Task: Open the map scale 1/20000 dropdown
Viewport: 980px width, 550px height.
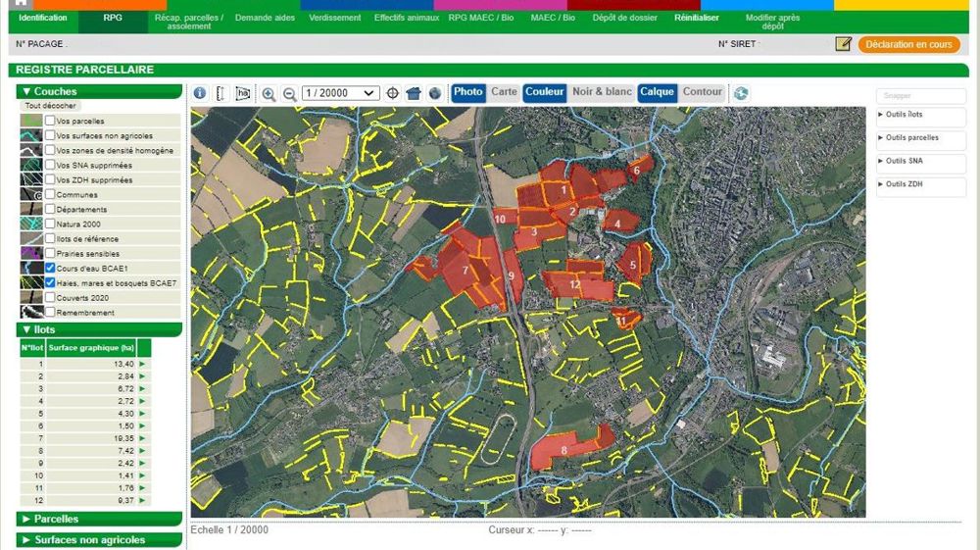Action: pyautogui.click(x=340, y=93)
